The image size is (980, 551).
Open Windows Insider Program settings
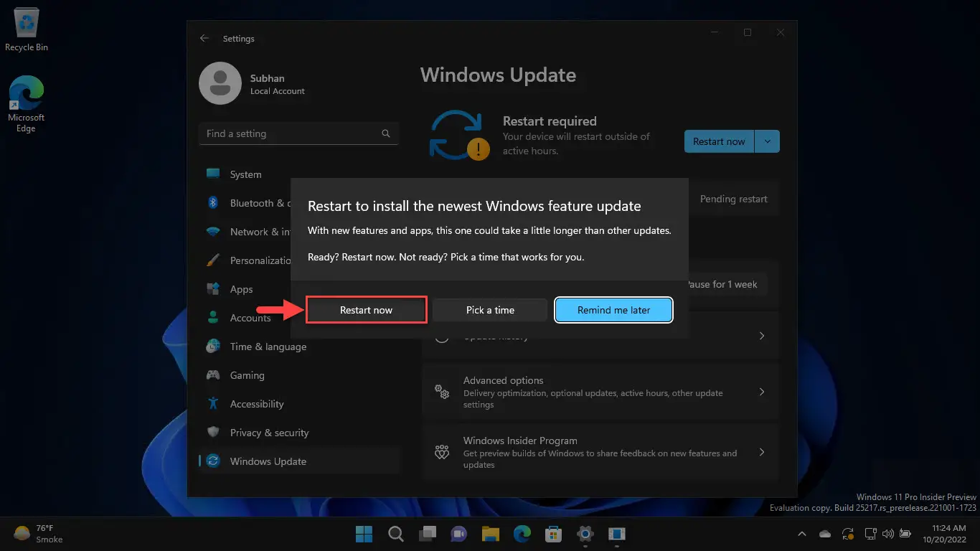click(600, 453)
